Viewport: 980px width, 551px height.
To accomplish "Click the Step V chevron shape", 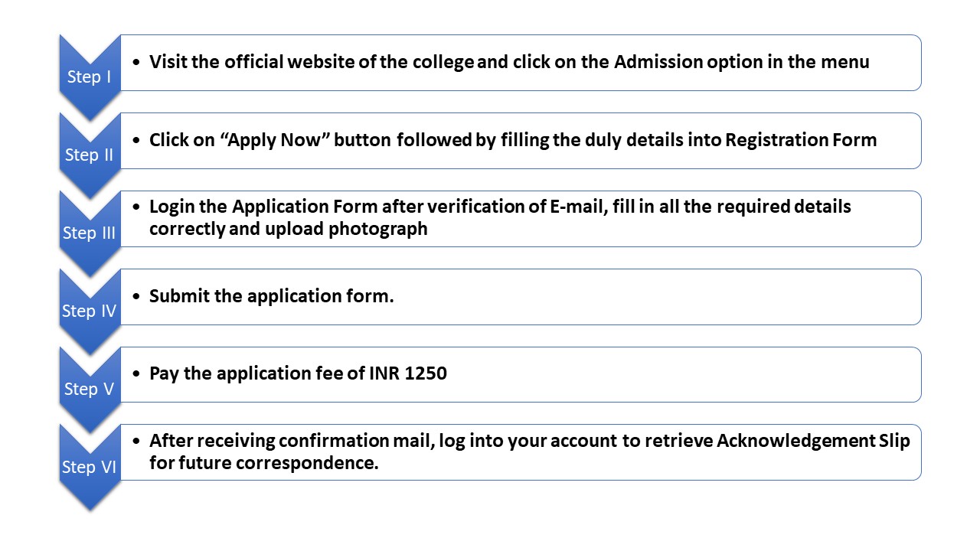I will pos(90,389).
